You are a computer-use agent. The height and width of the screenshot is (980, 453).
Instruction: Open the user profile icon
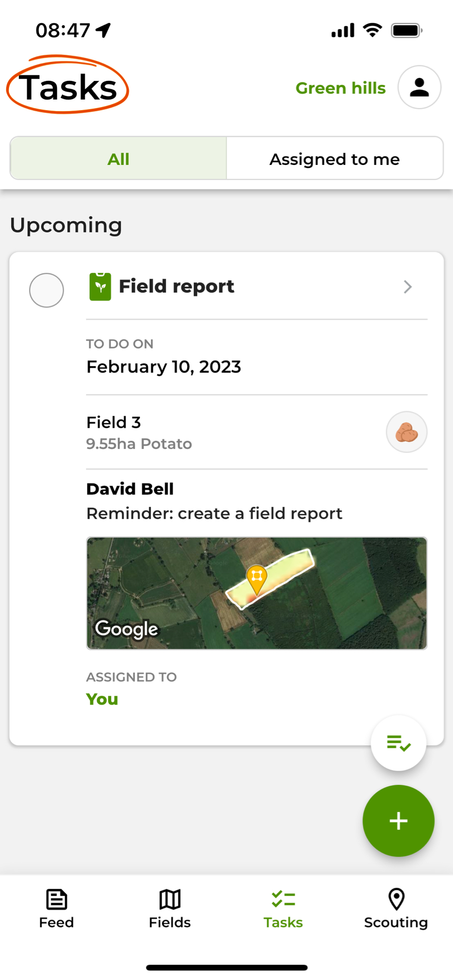click(419, 87)
